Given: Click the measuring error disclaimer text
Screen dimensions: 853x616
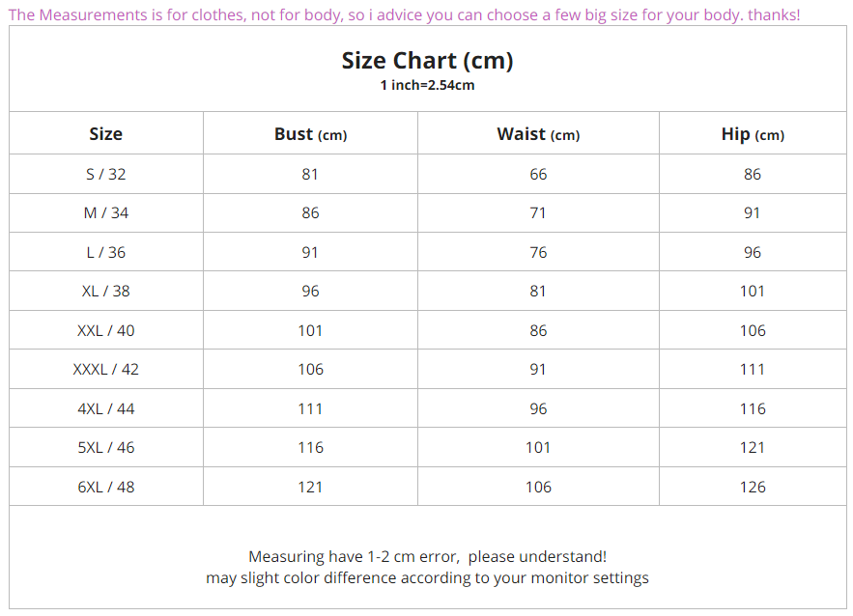Looking at the screenshot, I should tap(427, 556).
